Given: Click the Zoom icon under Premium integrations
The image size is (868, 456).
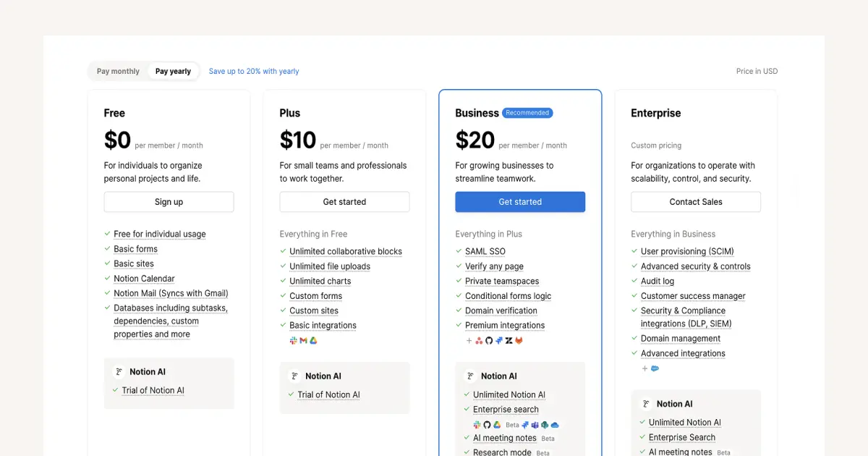Looking at the screenshot, I should (x=509, y=340).
